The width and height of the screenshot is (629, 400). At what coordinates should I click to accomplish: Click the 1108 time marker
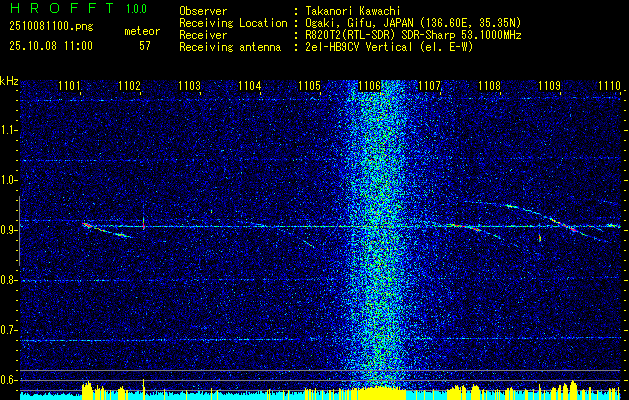tap(489, 86)
